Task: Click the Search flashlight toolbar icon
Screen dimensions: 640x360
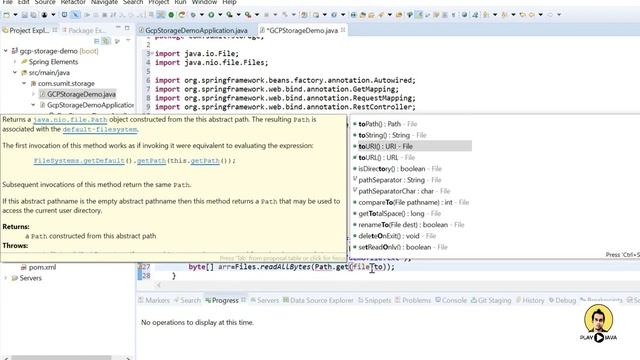Action: click(381, 15)
